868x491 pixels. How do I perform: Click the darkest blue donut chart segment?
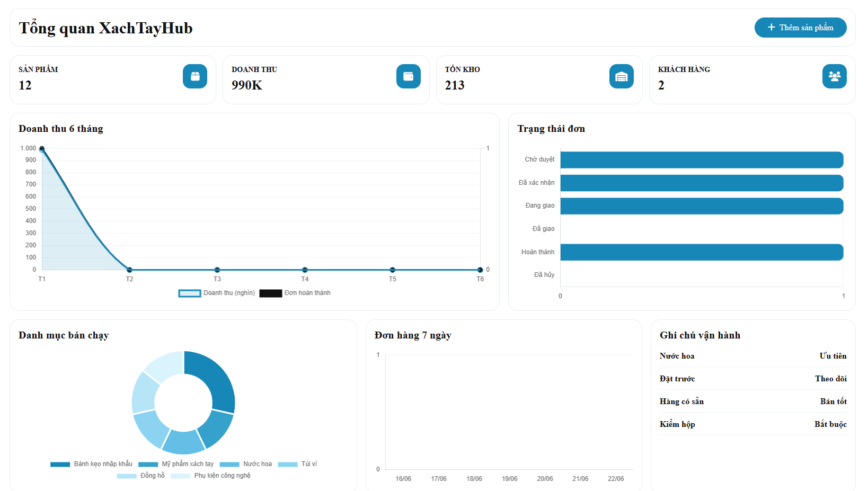(x=216, y=379)
